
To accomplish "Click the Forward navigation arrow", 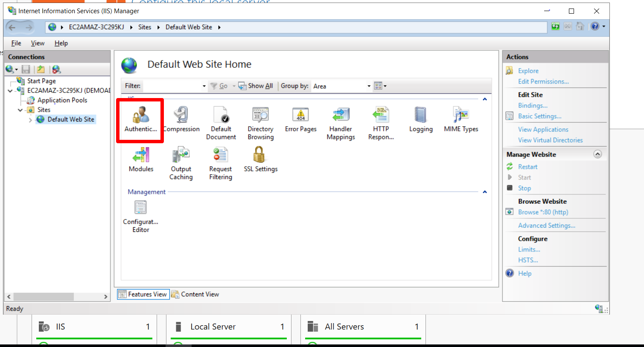I will click(29, 28).
